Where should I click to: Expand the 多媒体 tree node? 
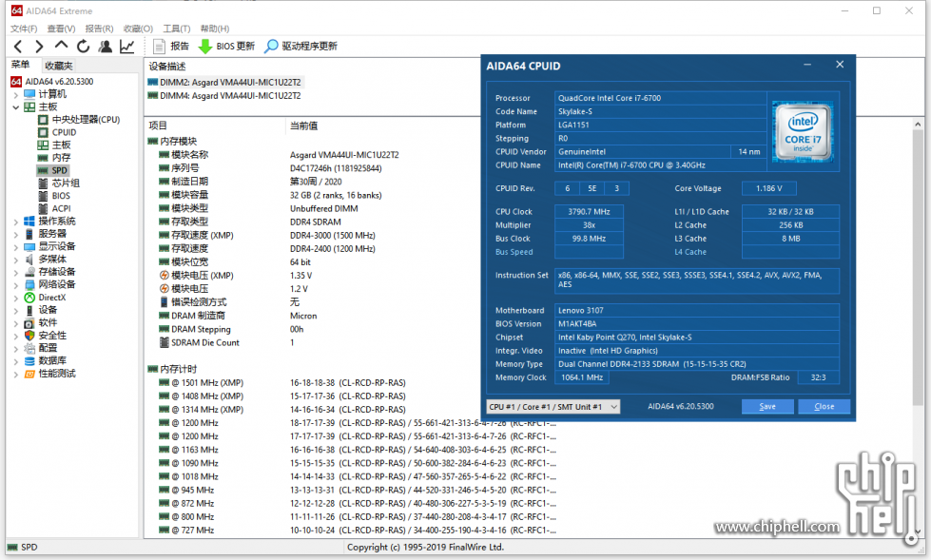coord(15,260)
